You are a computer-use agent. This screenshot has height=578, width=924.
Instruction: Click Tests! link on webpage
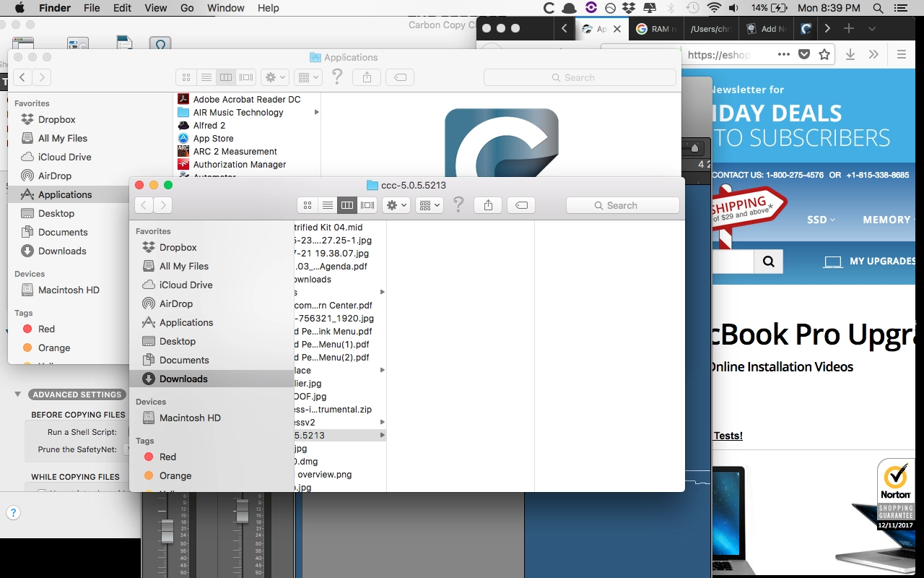pyautogui.click(x=728, y=436)
